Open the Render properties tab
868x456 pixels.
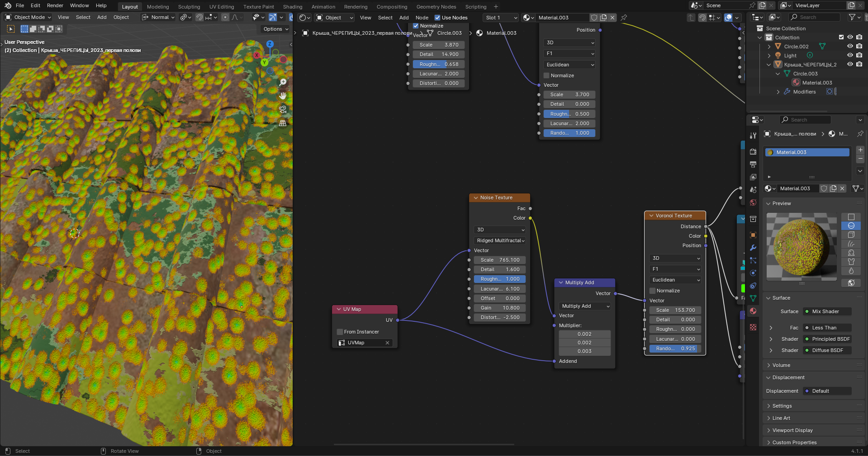[x=753, y=151]
